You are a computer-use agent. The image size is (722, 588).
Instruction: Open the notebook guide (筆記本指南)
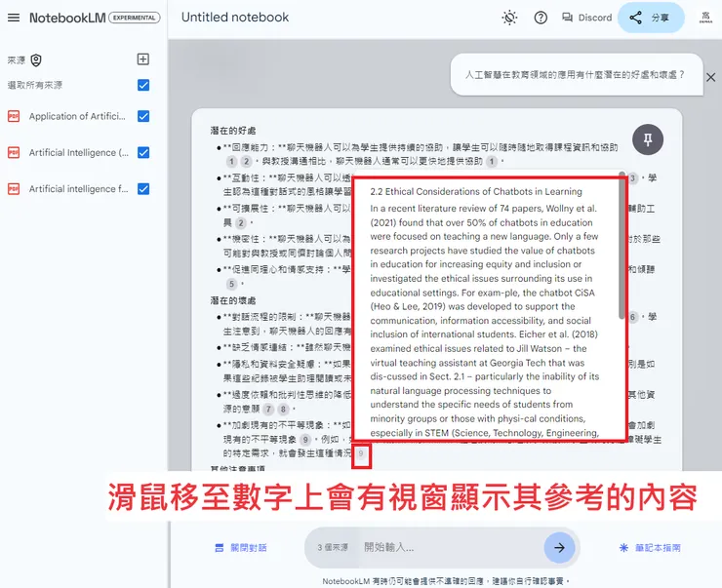point(650,547)
